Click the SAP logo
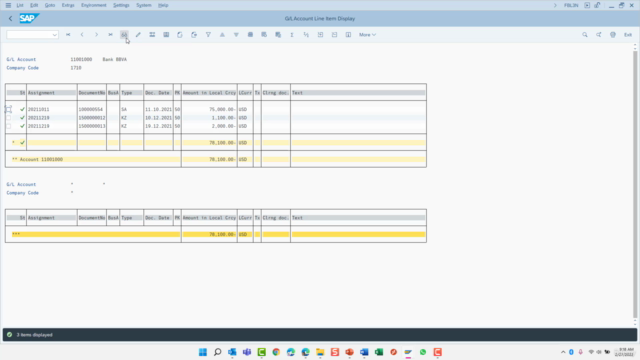640x360 pixels. coord(29,18)
